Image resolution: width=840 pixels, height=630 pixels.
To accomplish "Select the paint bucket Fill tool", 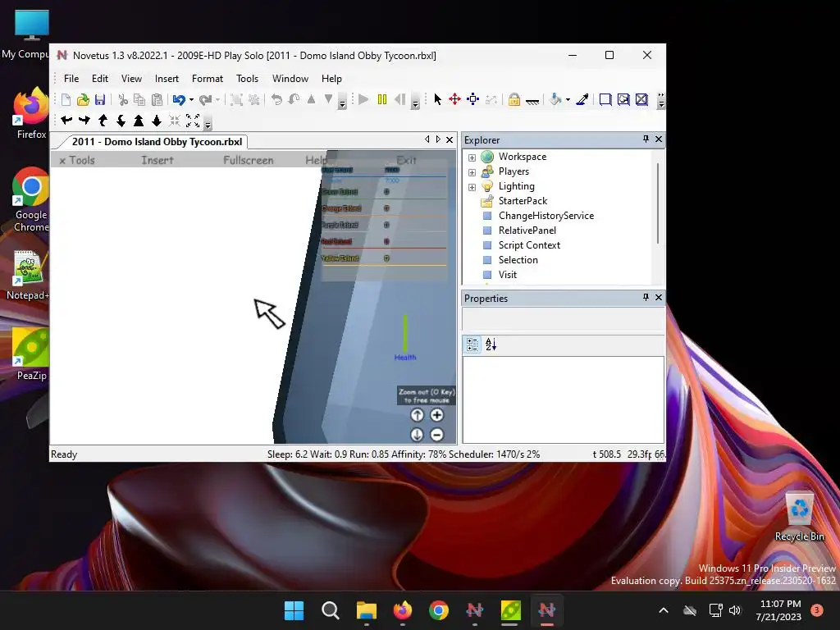I will point(556,99).
